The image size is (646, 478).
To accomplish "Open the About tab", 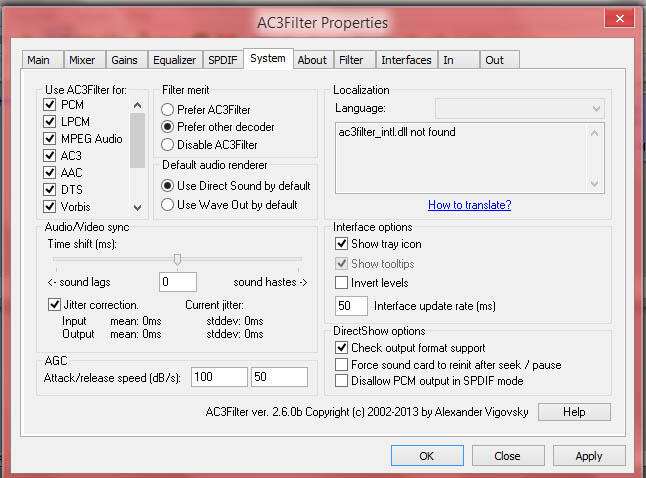I will pos(313,60).
